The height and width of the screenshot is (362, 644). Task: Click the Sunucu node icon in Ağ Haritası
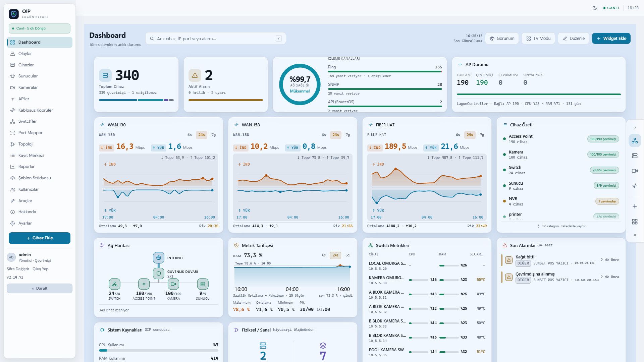pyautogui.click(x=203, y=284)
